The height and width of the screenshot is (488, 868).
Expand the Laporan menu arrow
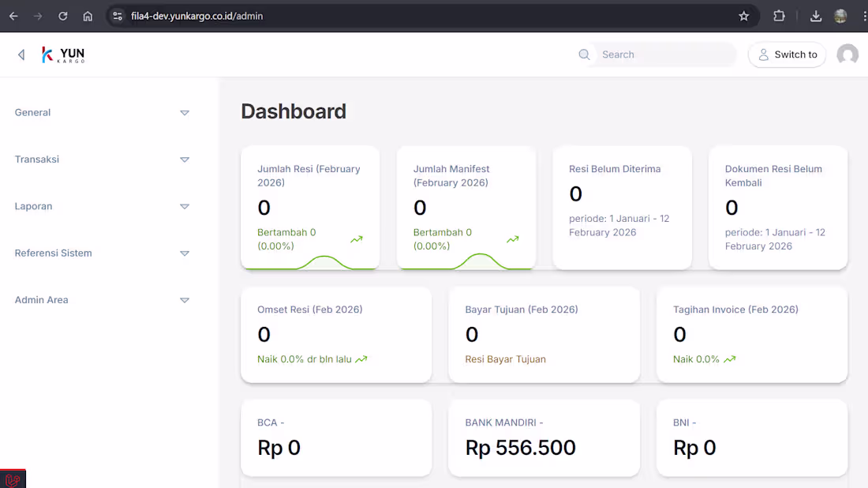click(x=185, y=207)
